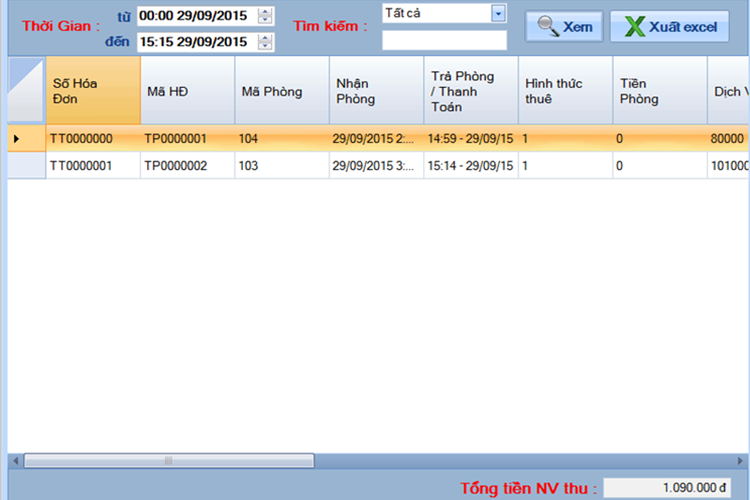
Task: Select check-in cell 29/09/2015 2:...
Action: click(376, 139)
